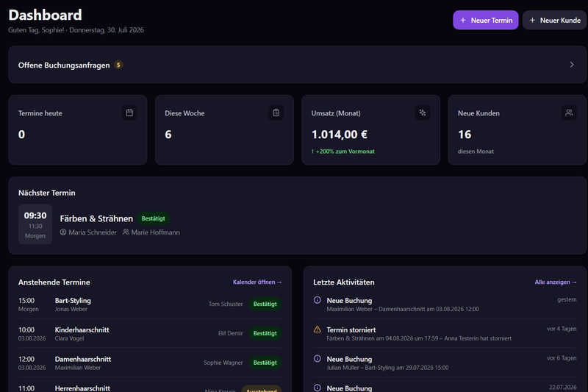Viewport: 588px width, 392px height.
Task: Click the users icon in Neue Kunden card
Action: pyautogui.click(x=569, y=113)
